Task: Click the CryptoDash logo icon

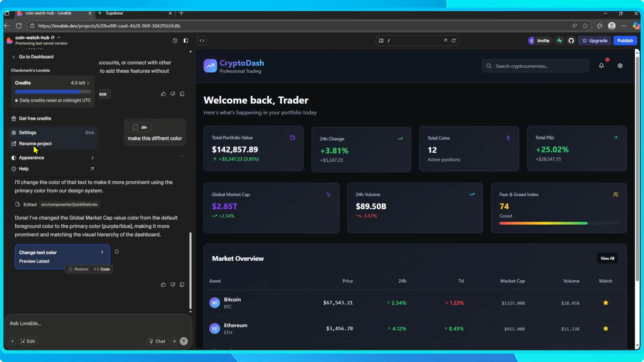Action: (210, 66)
